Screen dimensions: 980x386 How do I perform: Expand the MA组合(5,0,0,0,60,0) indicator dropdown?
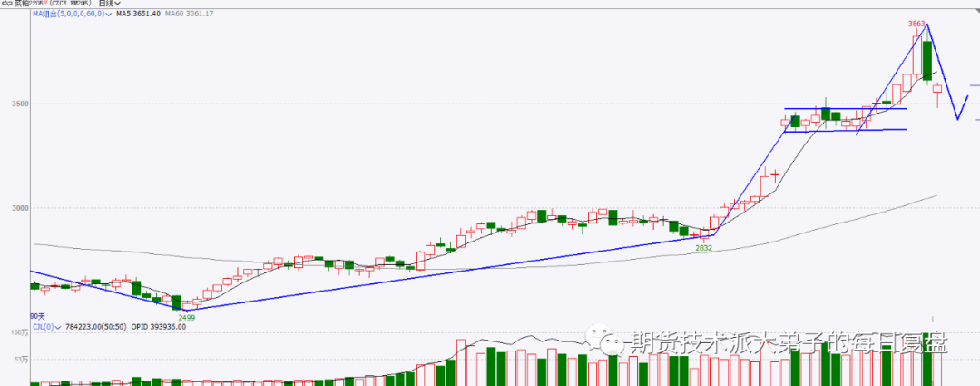pos(108,14)
